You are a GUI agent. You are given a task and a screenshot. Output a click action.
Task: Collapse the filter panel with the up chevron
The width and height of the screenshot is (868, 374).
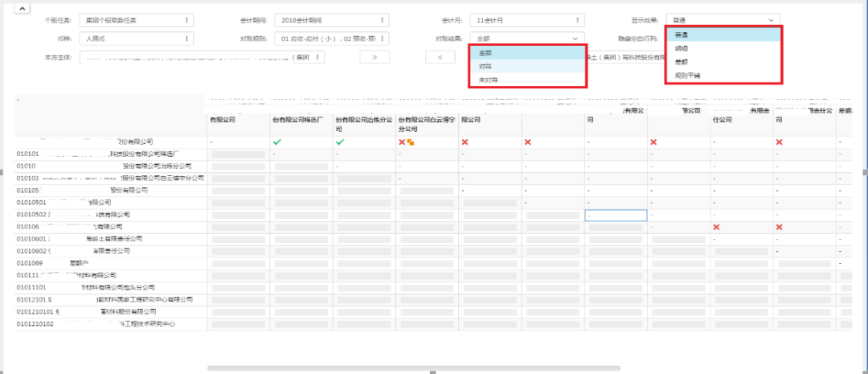[x=22, y=8]
